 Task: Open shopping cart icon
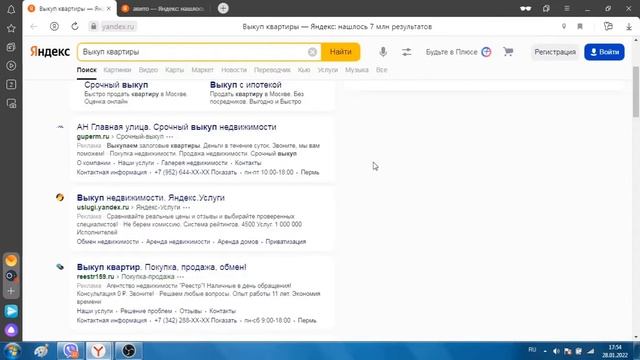[508, 52]
